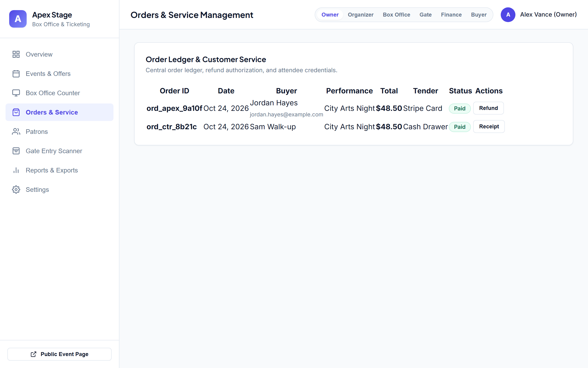Select the Gate role tab
The width and height of the screenshot is (588, 368).
(x=425, y=14)
